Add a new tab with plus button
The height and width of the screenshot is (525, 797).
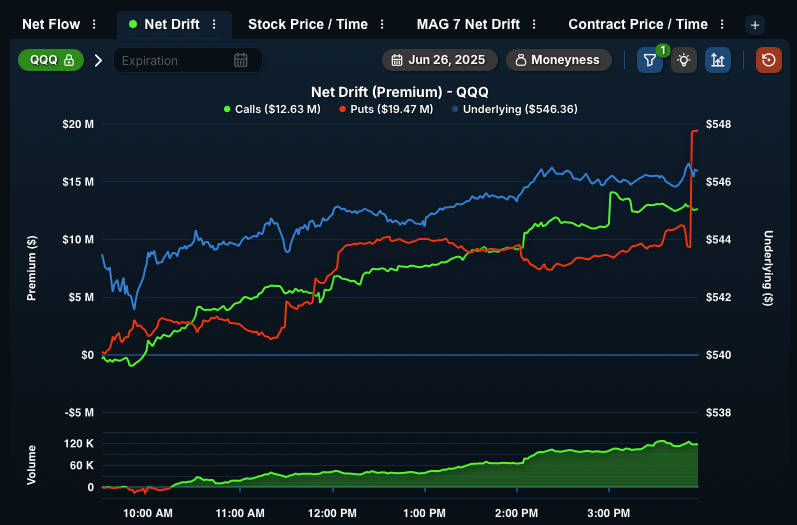tap(755, 25)
